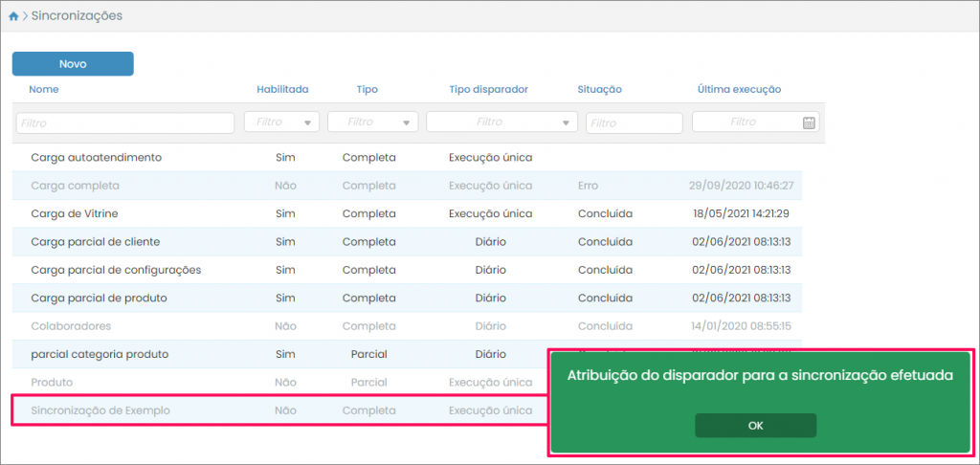Sort by the Situação column header
Viewport: 980px width, 465px height.
(599, 89)
